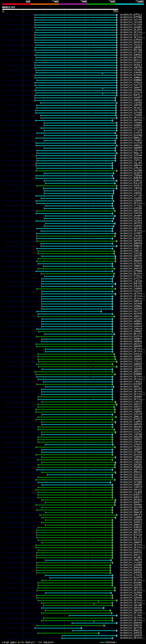
Task: Click hit label UniRef100_C1E4D6
Action: [x=131, y=103]
